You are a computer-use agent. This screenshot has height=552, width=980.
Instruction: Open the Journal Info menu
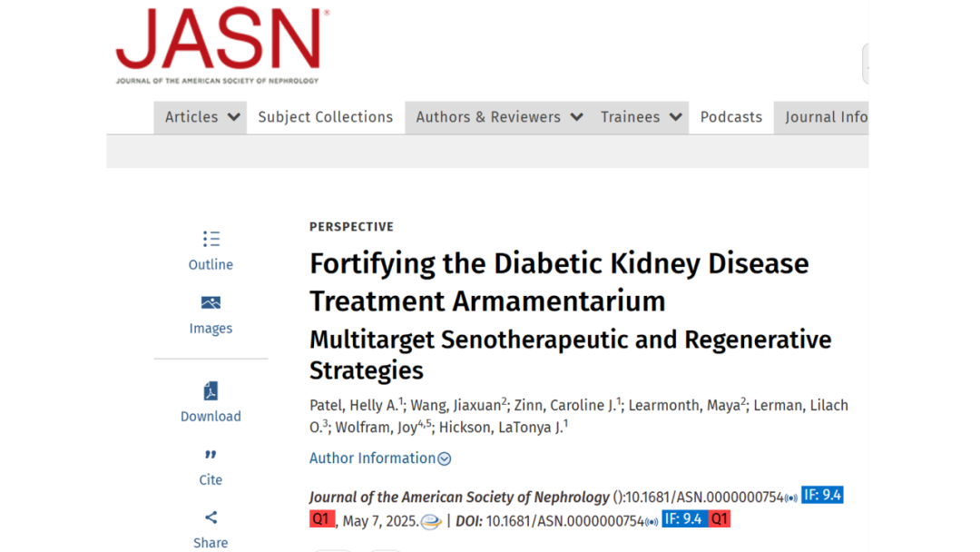click(x=821, y=117)
